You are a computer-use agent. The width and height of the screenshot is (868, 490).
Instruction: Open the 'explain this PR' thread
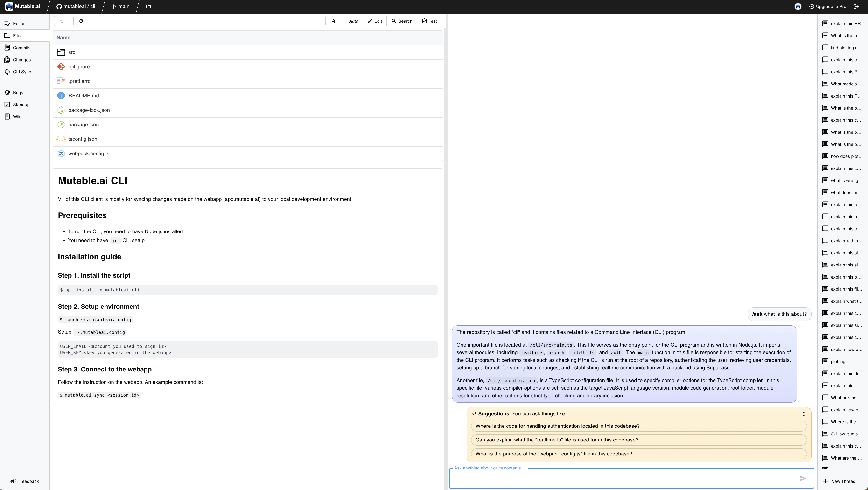[842, 24]
